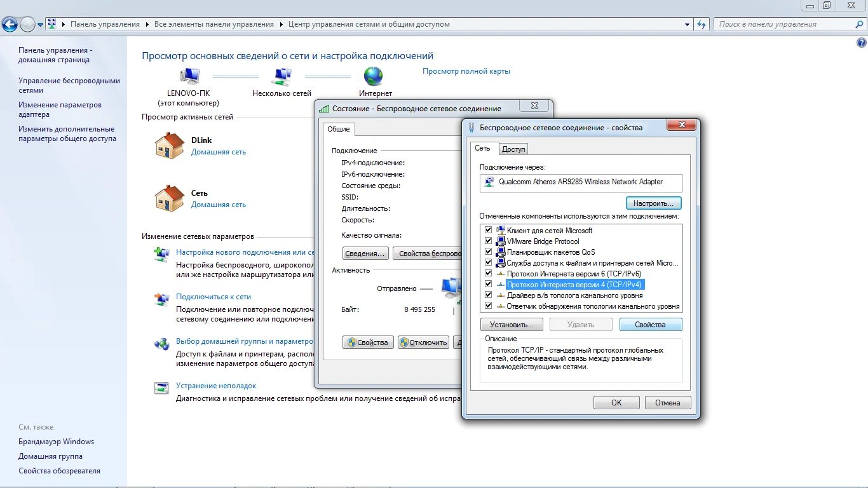Toggle VMware Bridge Protocol checkbox
This screenshot has width=868, height=488.
click(x=488, y=241)
